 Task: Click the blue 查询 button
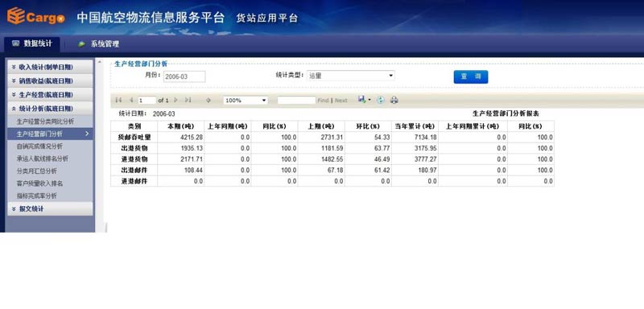pos(471,76)
